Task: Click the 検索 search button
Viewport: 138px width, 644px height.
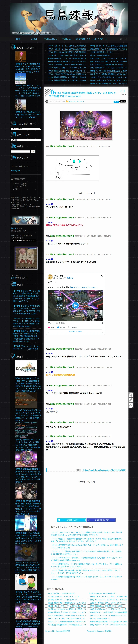Action: pyautogui.click(x=33, y=151)
